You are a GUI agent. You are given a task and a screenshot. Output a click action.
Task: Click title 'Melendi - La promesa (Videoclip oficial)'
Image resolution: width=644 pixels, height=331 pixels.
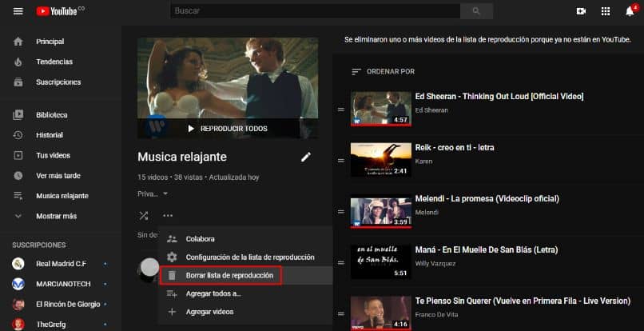[487, 199]
